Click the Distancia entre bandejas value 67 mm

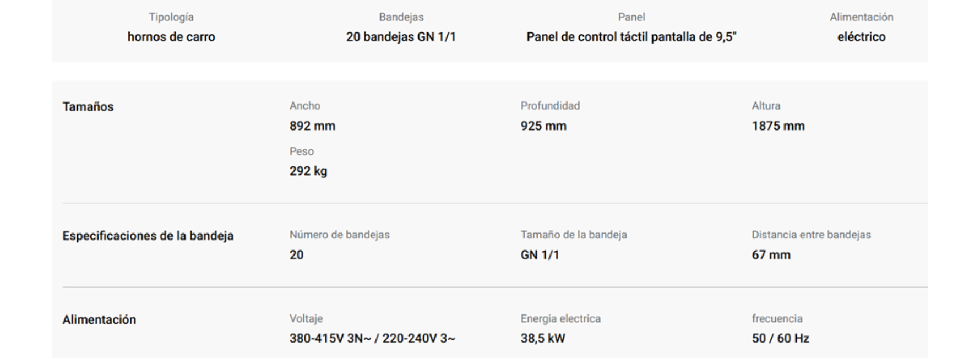pyautogui.click(x=771, y=255)
